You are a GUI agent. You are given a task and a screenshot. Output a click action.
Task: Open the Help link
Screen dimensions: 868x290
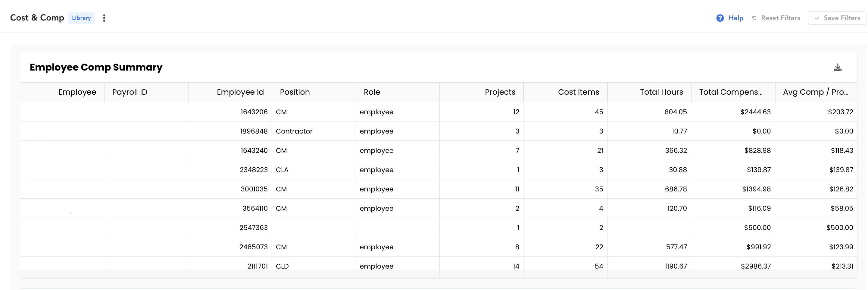point(736,18)
